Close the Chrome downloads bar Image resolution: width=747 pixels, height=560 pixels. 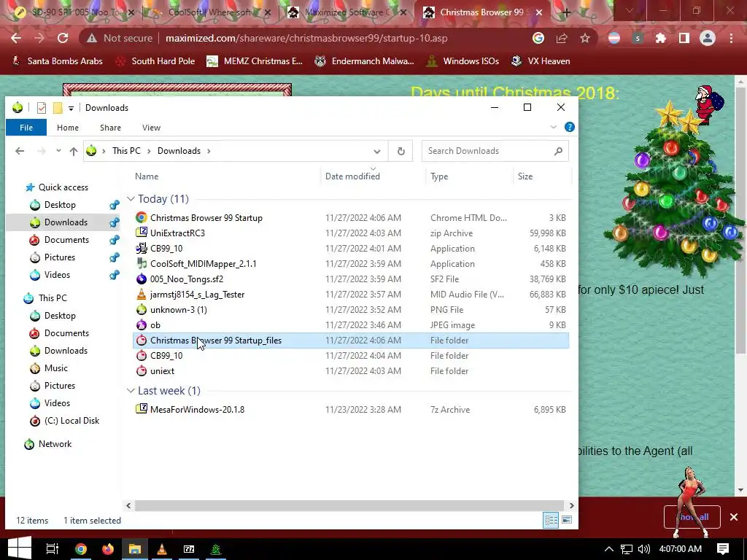point(734,517)
